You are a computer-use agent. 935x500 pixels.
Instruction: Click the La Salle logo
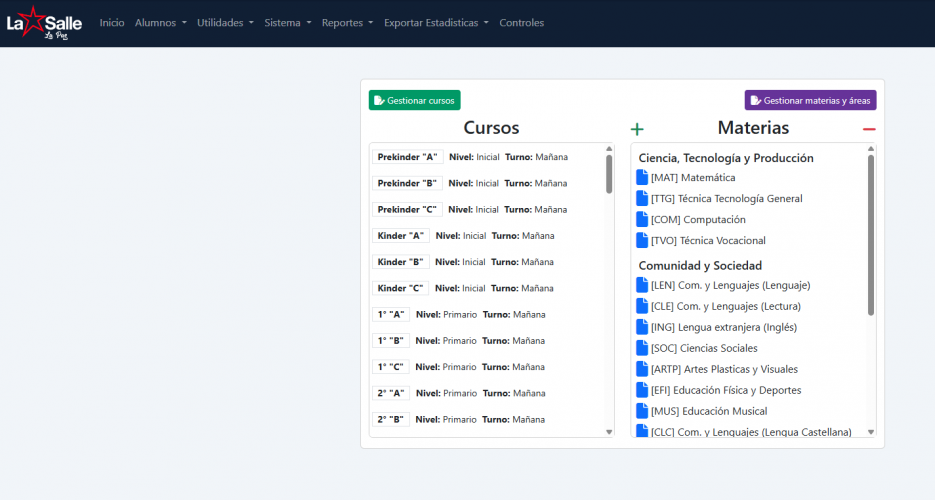44,23
